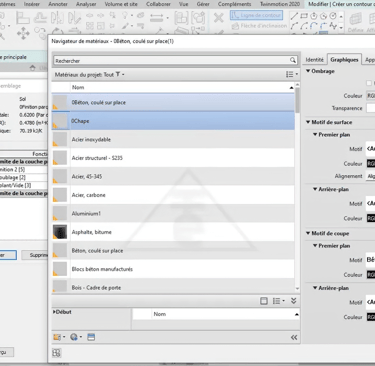Open the Insérer ribbon tab

(32, 4)
